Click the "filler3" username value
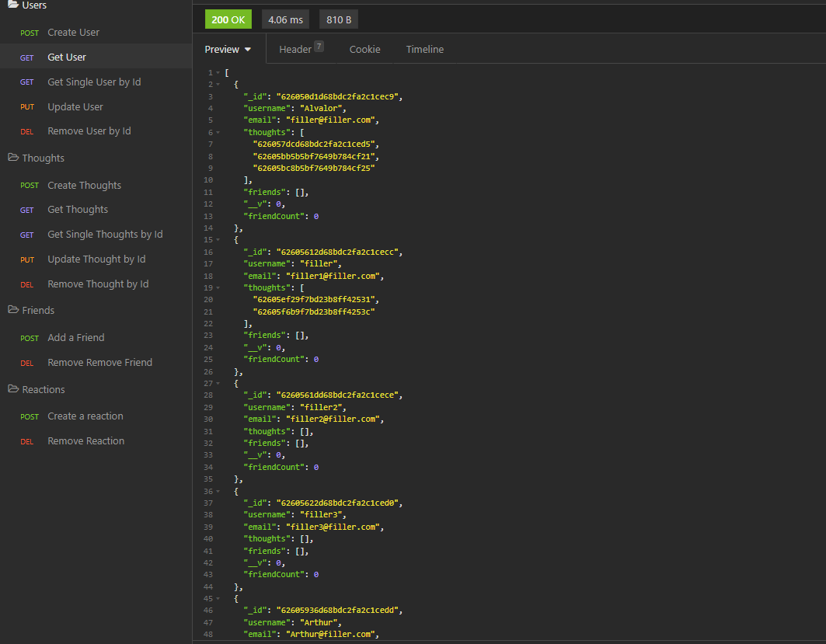 click(x=321, y=514)
